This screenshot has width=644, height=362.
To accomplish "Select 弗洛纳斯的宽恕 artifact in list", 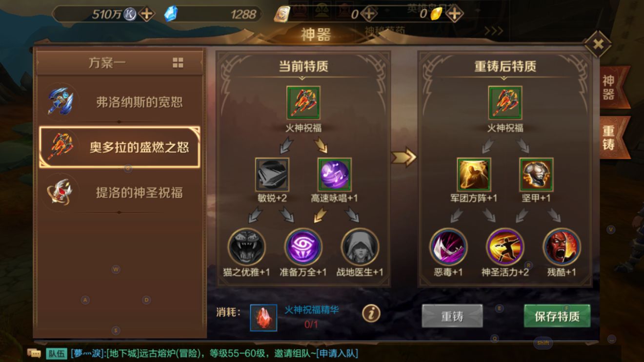I will 120,102.
